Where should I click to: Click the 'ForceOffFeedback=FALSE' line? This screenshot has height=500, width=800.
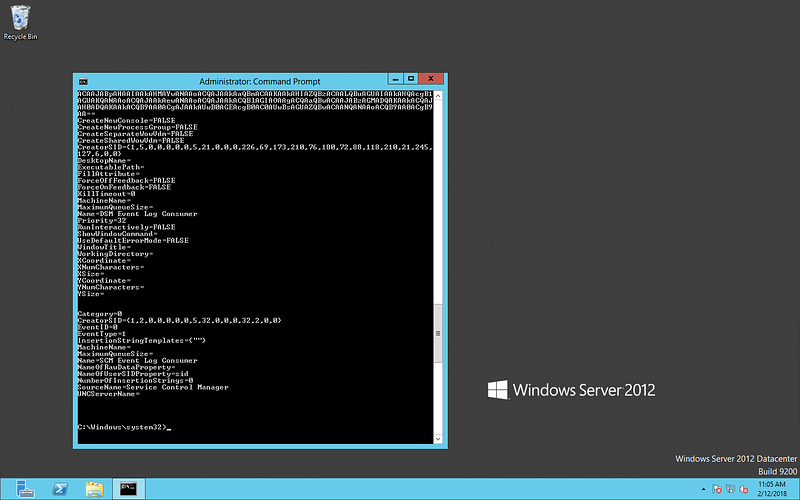126,180
